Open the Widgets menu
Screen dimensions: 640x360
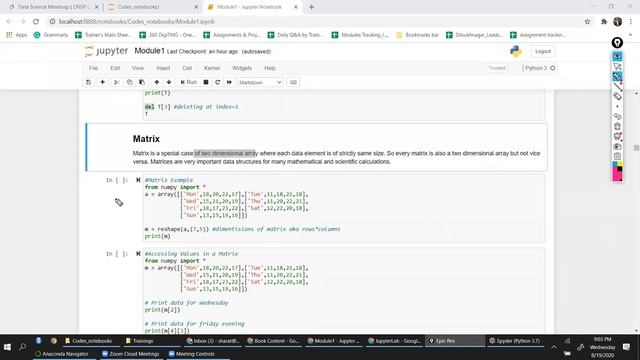[242, 68]
